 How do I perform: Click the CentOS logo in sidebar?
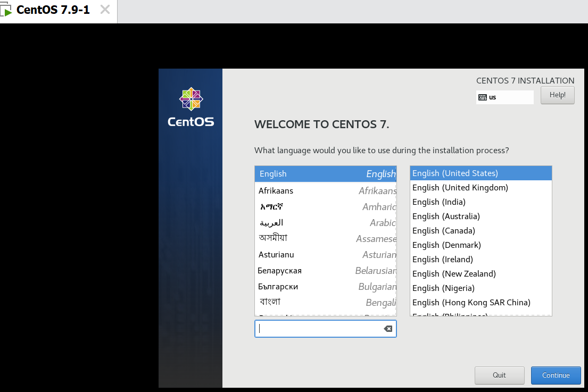(191, 107)
